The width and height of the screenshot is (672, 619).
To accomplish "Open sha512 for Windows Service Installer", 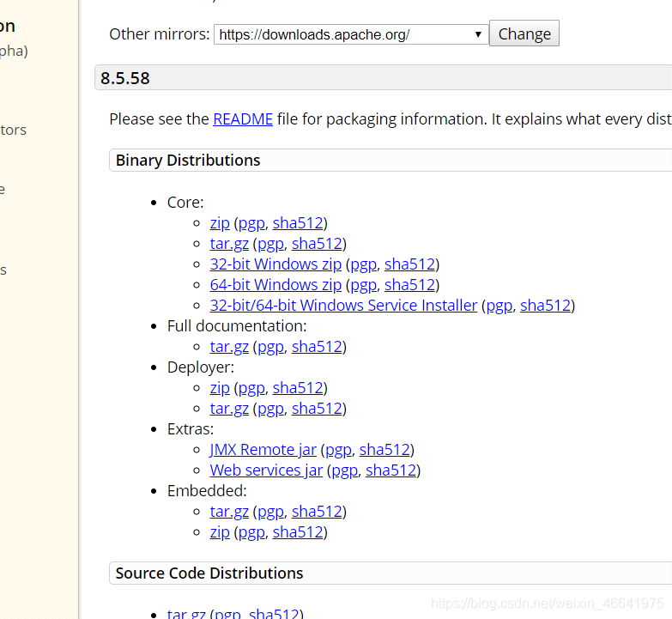I will (x=546, y=306).
